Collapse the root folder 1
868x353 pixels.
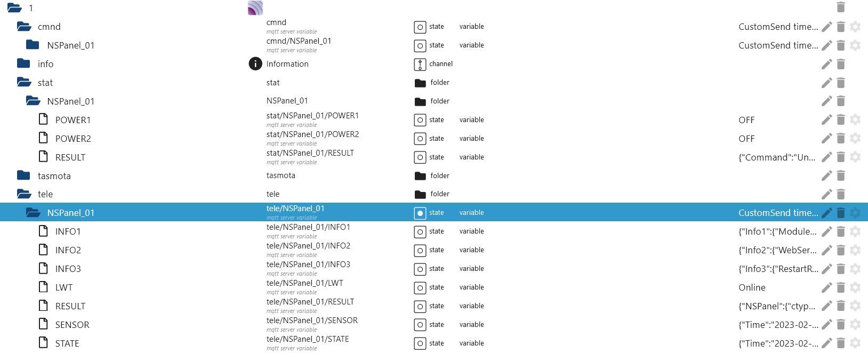coord(14,7)
